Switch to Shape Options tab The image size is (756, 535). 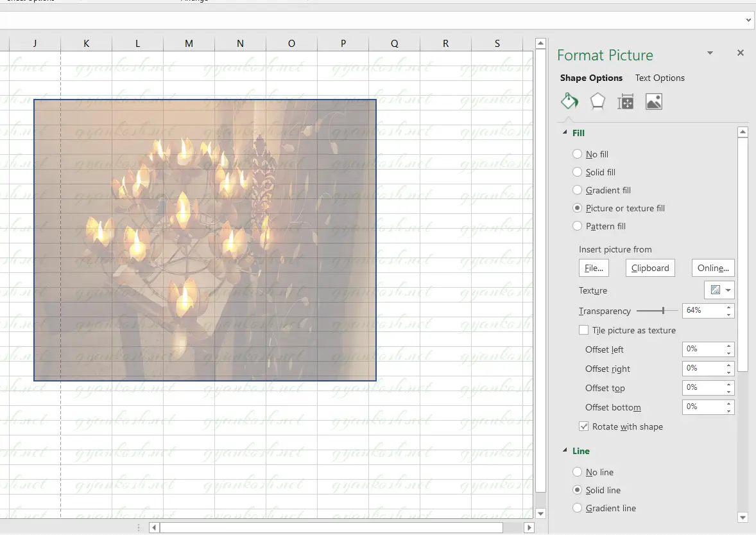point(591,78)
